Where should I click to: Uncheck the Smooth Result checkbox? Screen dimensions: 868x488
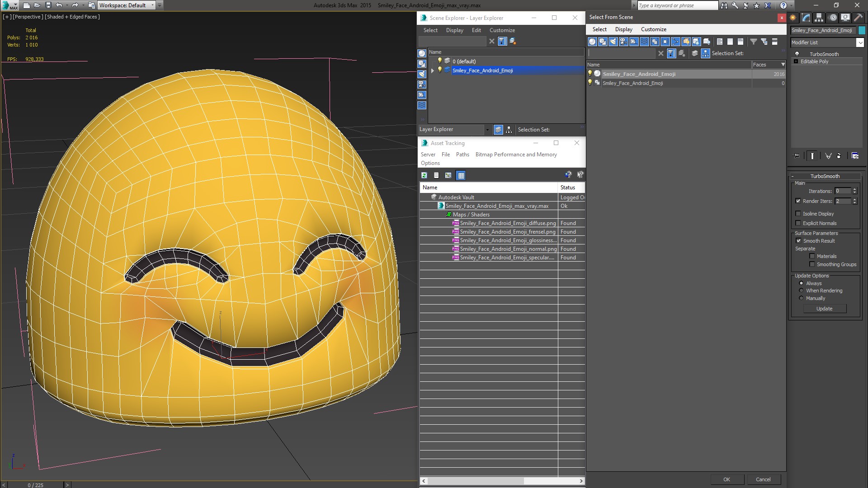(798, 241)
